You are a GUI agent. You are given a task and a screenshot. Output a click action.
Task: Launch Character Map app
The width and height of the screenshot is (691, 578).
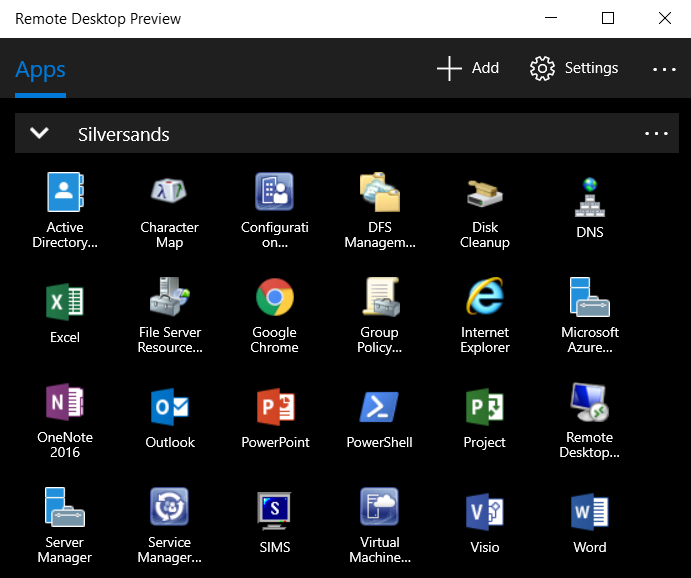click(169, 191)
